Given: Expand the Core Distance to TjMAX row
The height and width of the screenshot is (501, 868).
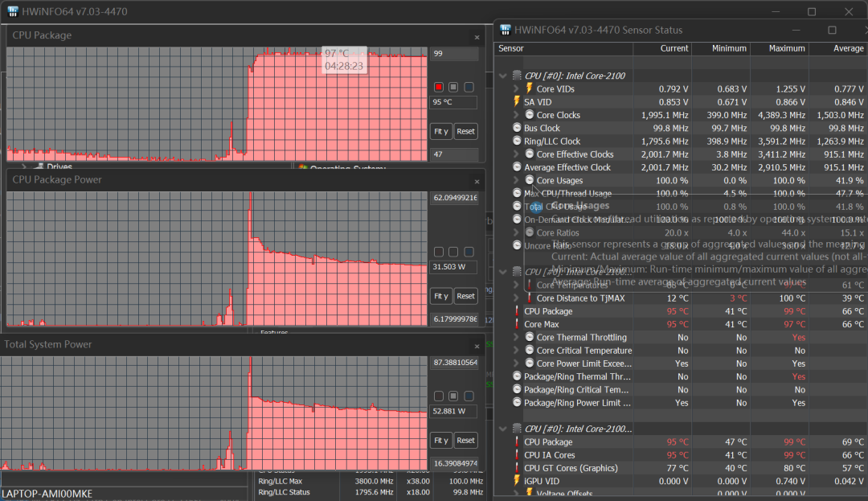Looking at the screenshot, I should point(516,298).
